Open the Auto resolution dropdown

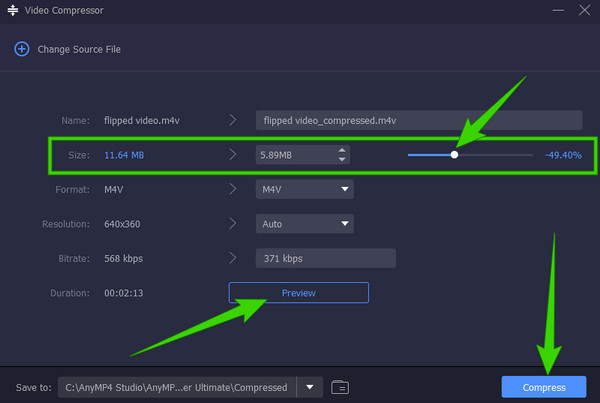click(305, 224)
